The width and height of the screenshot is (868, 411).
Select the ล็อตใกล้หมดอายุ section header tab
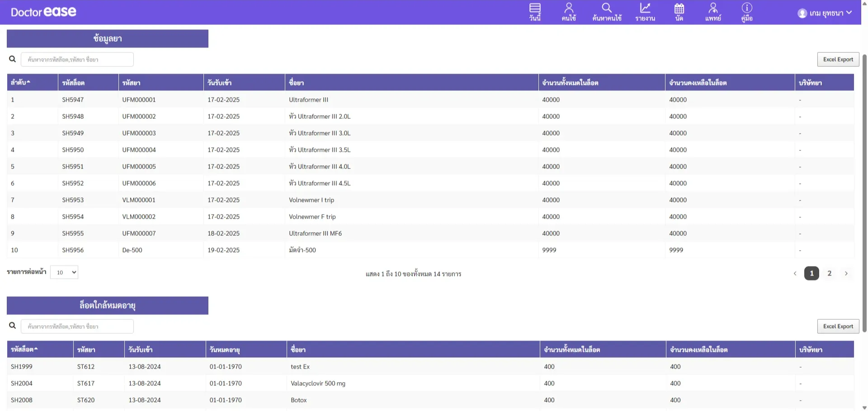click(108, 306)
